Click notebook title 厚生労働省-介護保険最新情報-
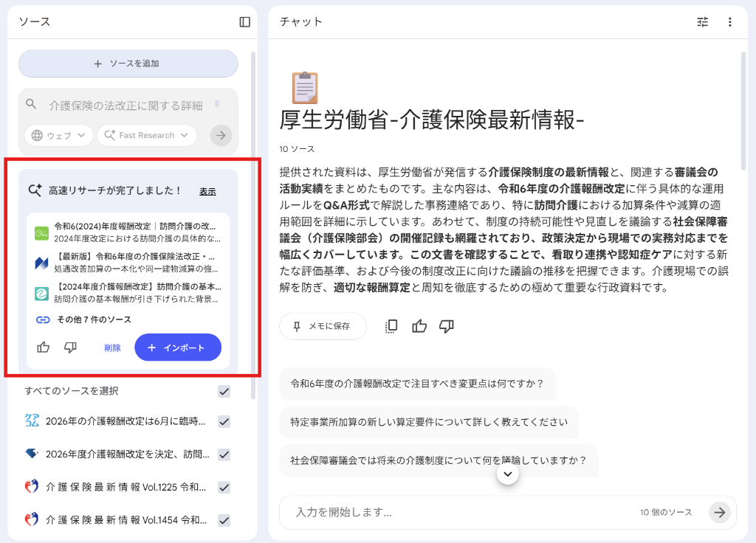The width and height of the screenshot is (756, 543). click(x=432, y=120)
